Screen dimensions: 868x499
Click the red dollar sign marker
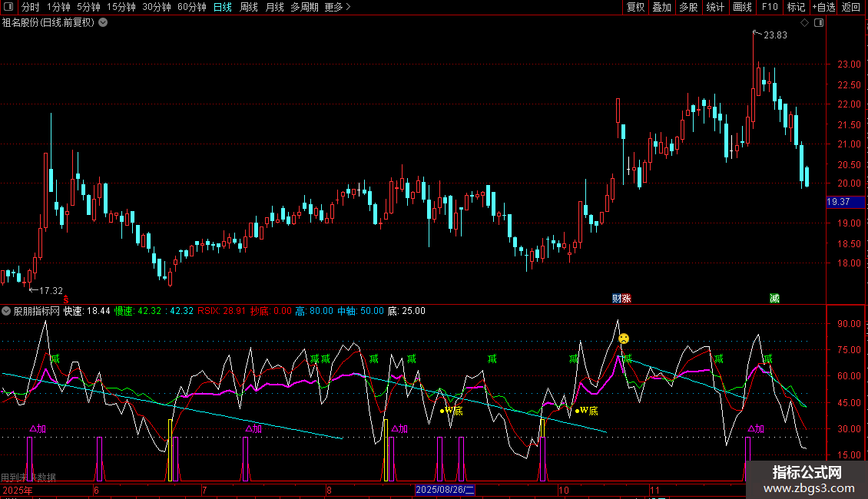(66, 299)
